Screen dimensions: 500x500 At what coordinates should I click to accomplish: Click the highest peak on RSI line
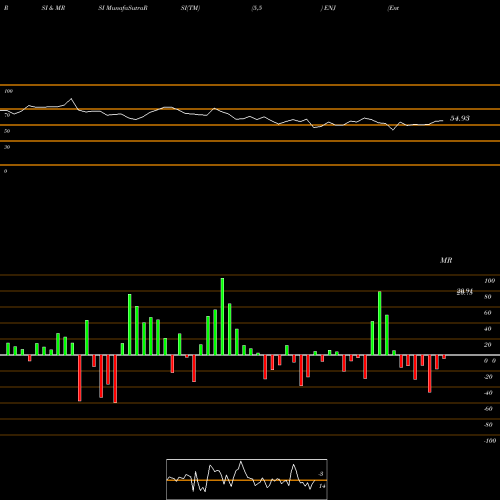coord(71,99)
